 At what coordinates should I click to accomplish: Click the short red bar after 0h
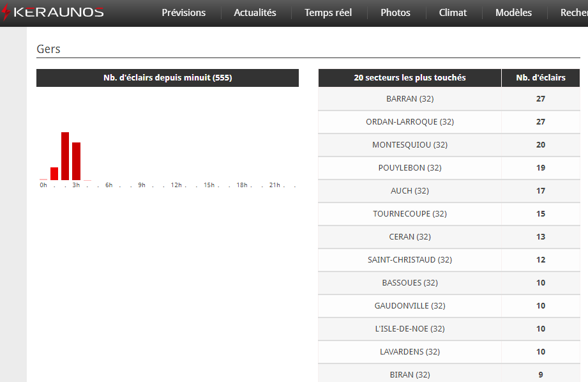[x=54, y=174]
